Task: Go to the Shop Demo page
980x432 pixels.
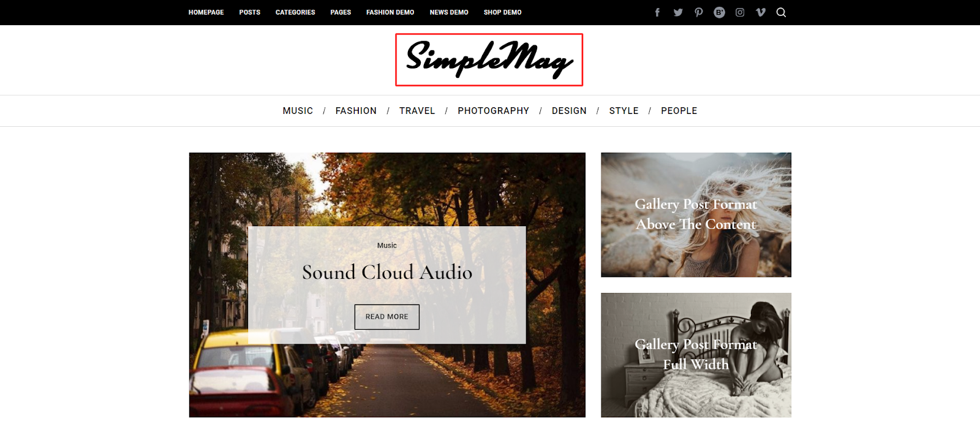Action: (x=502, y=12)
